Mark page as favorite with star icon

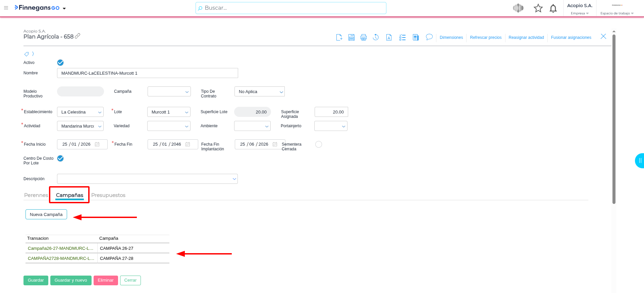pyautogui.click(x=538, y=8)
